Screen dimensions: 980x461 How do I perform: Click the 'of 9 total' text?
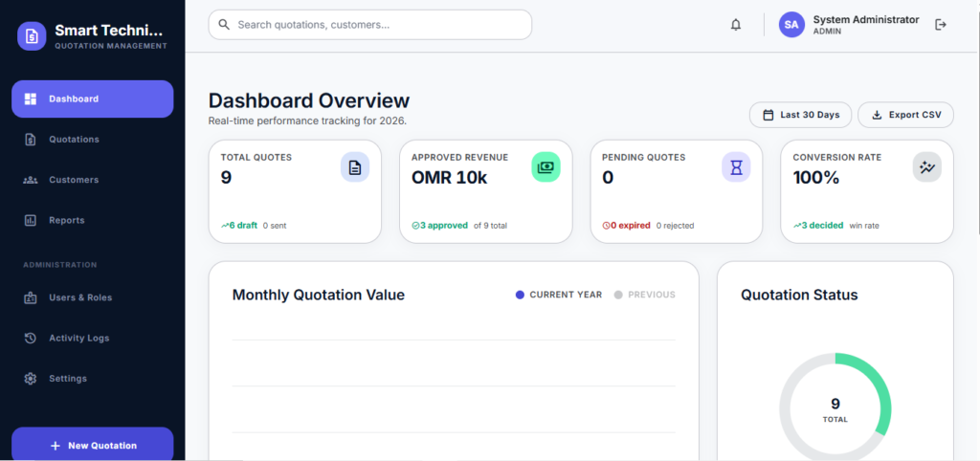tap(491, 226)
